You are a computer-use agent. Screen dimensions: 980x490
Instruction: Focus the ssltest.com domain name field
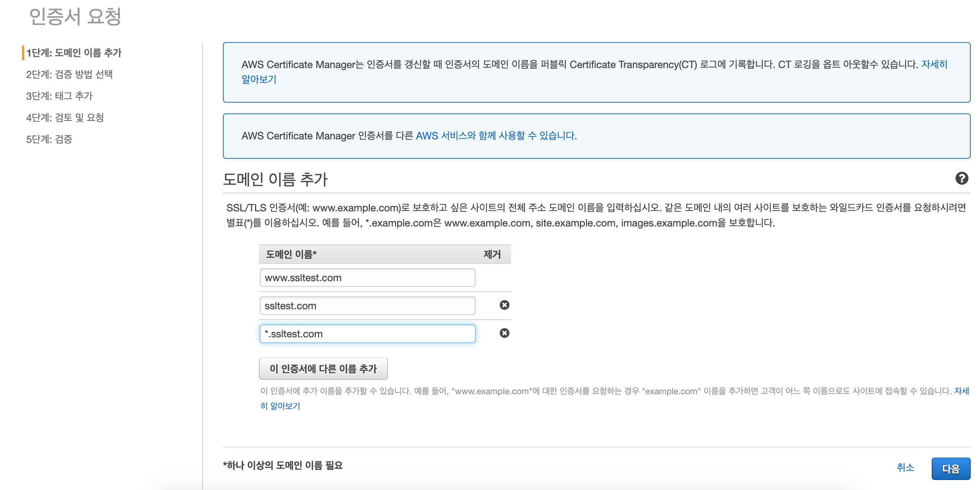[367, 306]
